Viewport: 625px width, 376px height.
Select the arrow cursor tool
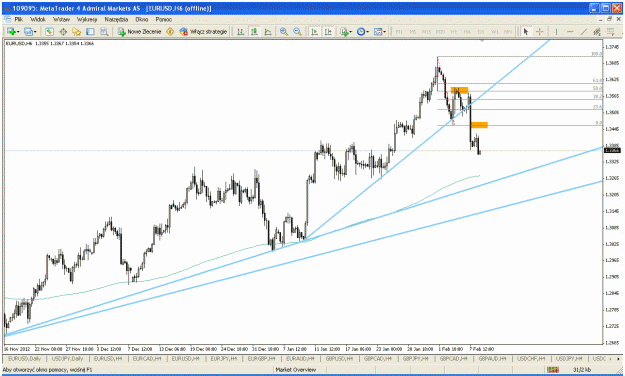click(x=526, y=31)
